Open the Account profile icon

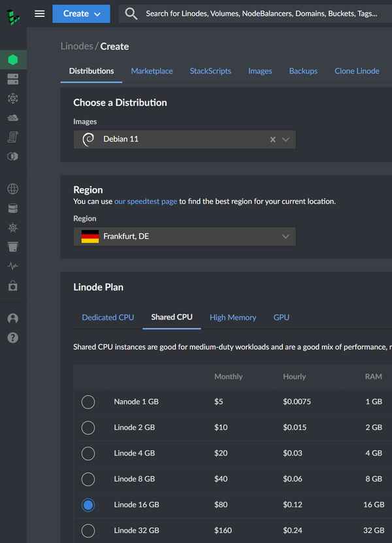pyautogui.click(x=13, y=318)
